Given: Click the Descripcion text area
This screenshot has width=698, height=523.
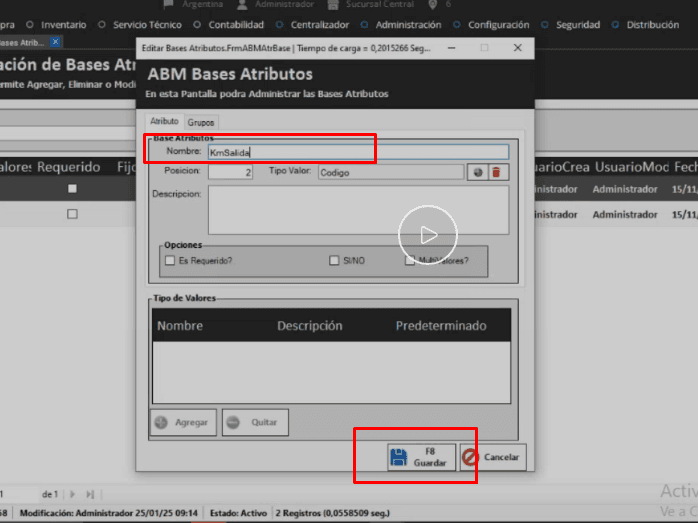Looking at the screenshot, I should pos(356,209).
